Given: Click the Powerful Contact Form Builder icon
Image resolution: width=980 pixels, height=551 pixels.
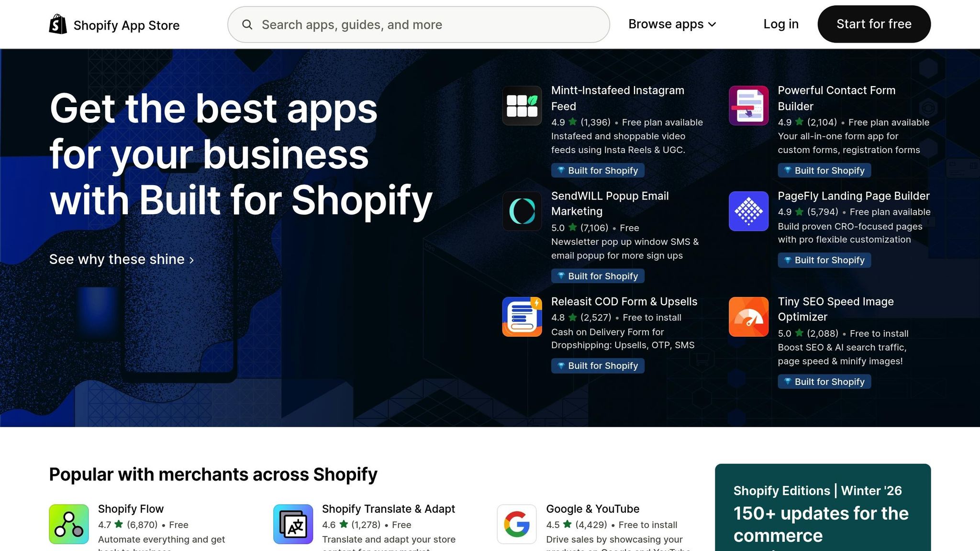Looking at the screenshot, I should click(x=748, y=106).
